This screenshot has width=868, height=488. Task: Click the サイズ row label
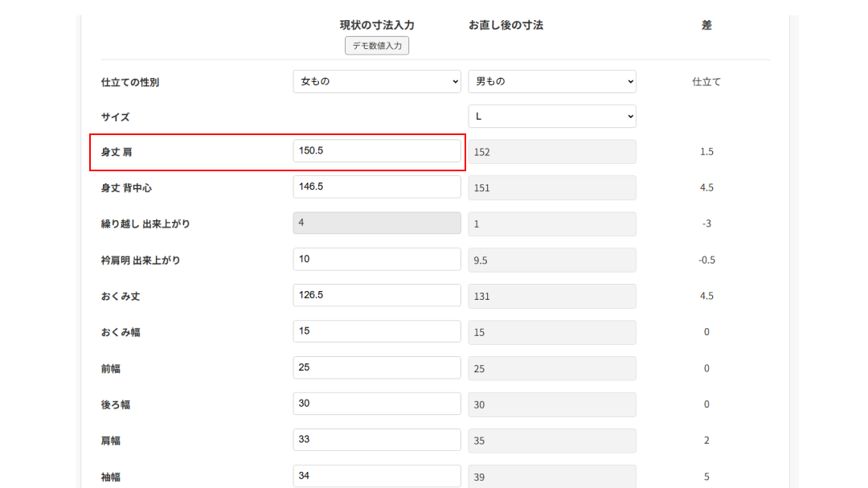tap(115, 117)
